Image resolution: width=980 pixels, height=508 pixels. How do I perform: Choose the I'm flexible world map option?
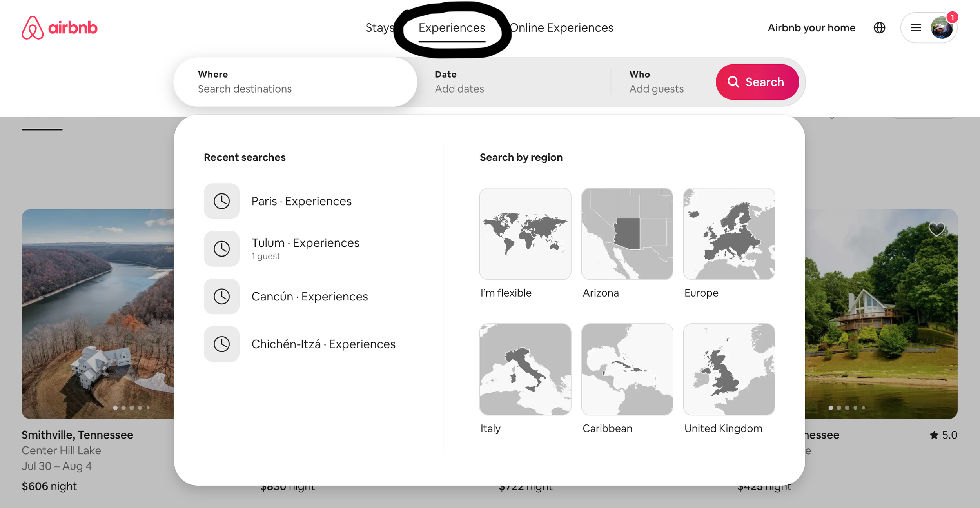[525, 234]
